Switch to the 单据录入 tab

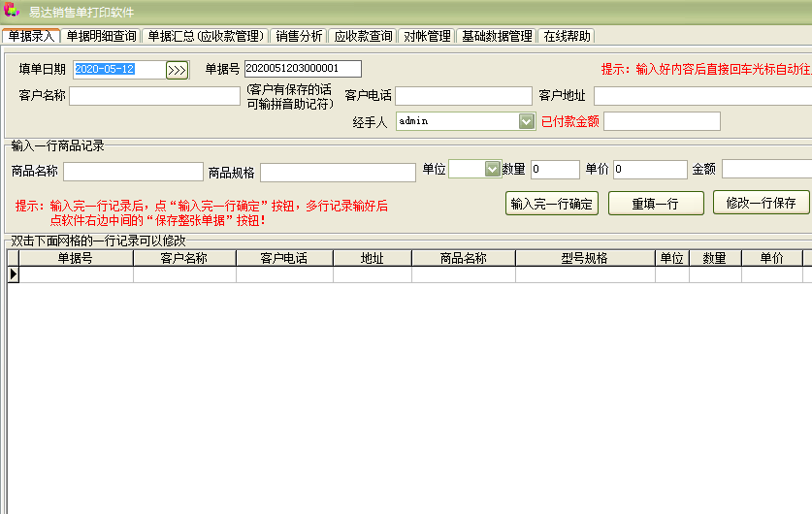click(31, 36)
